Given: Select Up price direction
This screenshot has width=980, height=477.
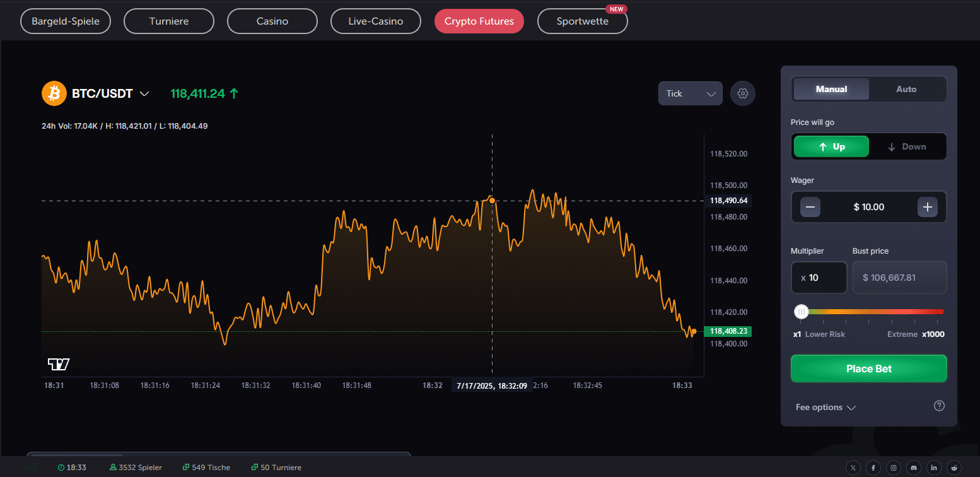Looking at the screenshot, I should coord(831,146).
